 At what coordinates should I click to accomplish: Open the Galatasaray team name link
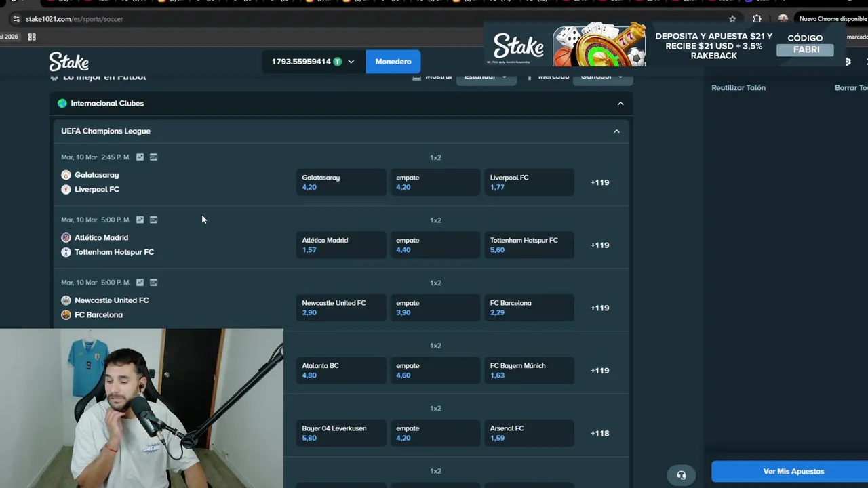pyautogui.click(x=97, y=175)
